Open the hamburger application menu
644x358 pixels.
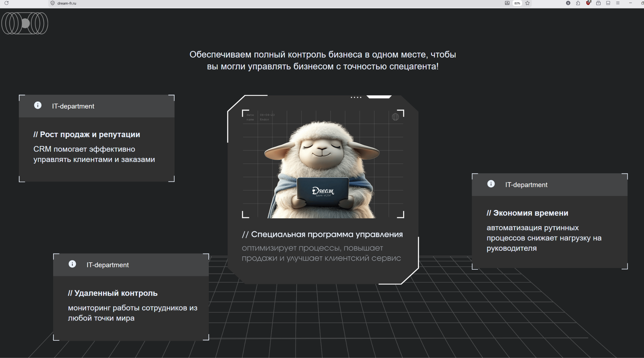point(618,3)
